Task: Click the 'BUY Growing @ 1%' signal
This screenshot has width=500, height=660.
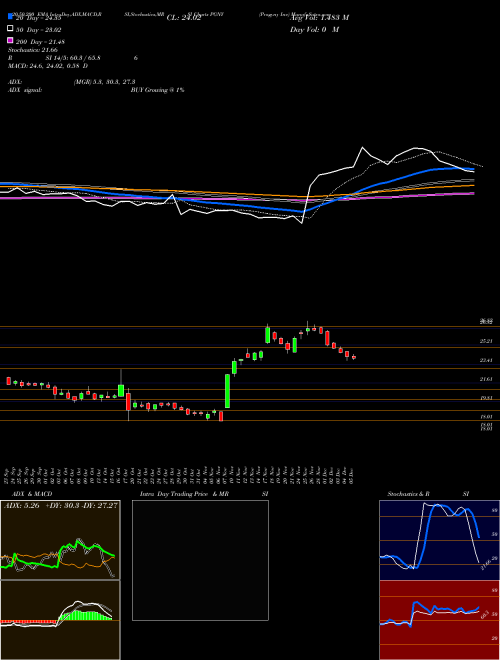Action: (157, 90)
